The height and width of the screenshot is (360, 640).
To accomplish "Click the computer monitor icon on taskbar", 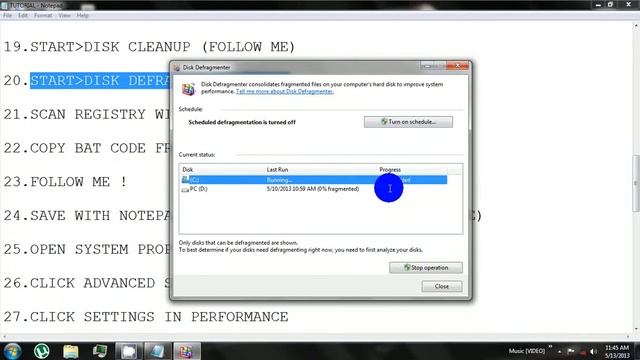I will coord(99,351).
